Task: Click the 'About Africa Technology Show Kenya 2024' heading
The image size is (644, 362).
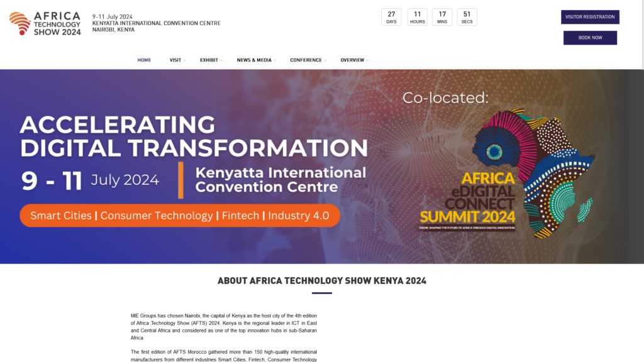Action: 322,281
